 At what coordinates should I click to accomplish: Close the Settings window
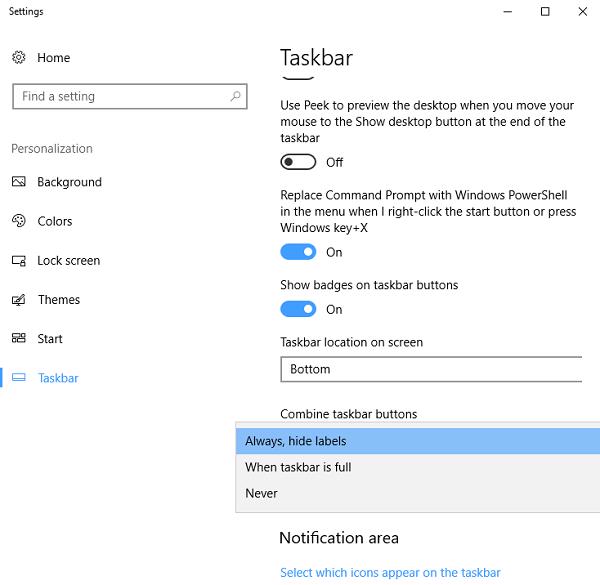582,11
